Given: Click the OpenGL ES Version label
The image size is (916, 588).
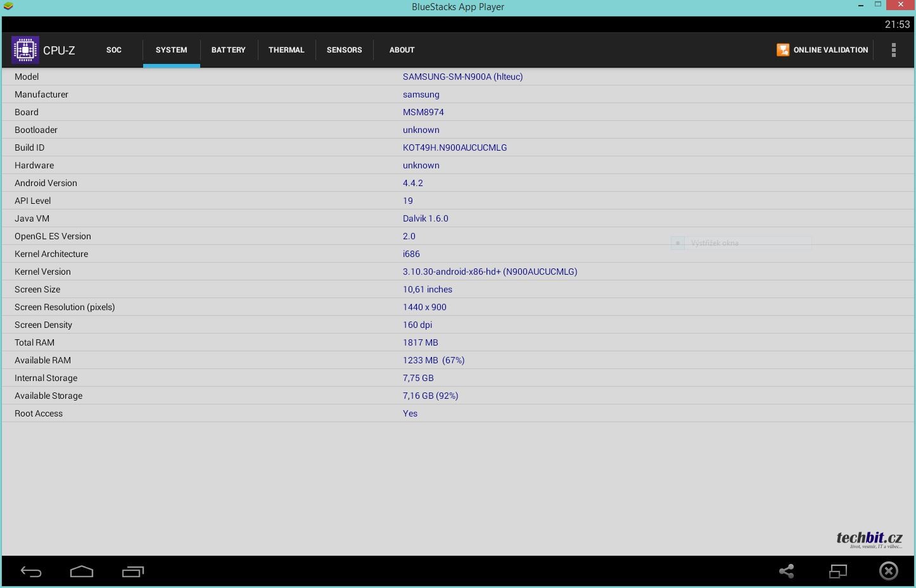Looking at the screenshot, I should pos(53,236).
